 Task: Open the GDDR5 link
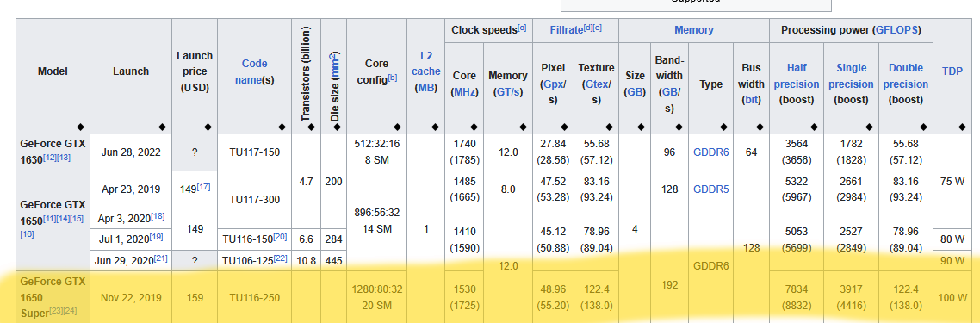pos(710,189)
